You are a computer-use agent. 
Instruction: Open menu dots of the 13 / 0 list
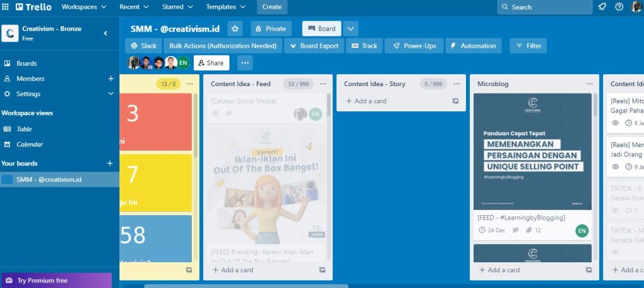190,84
